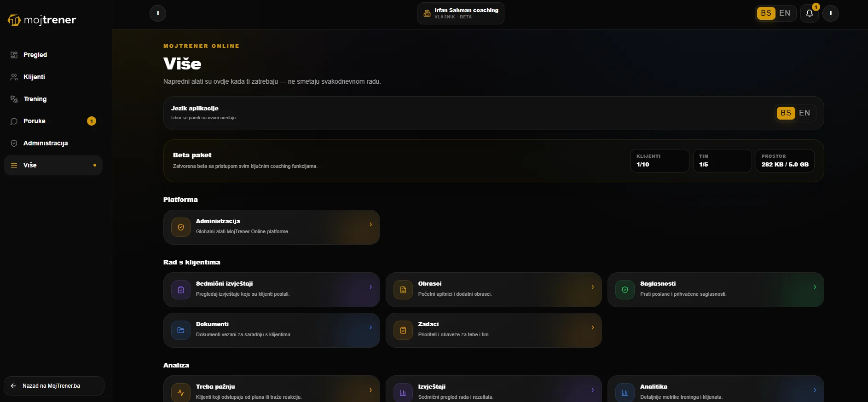Open the Irfan Sahman coaching workspace switcher
868x402 pixels.
click(461, 13)
